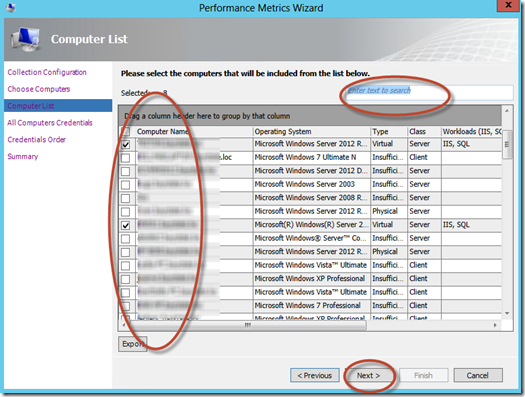Click the vertical scrollbar up arrow
Viewport: 525px width, 397px height.
507,110
